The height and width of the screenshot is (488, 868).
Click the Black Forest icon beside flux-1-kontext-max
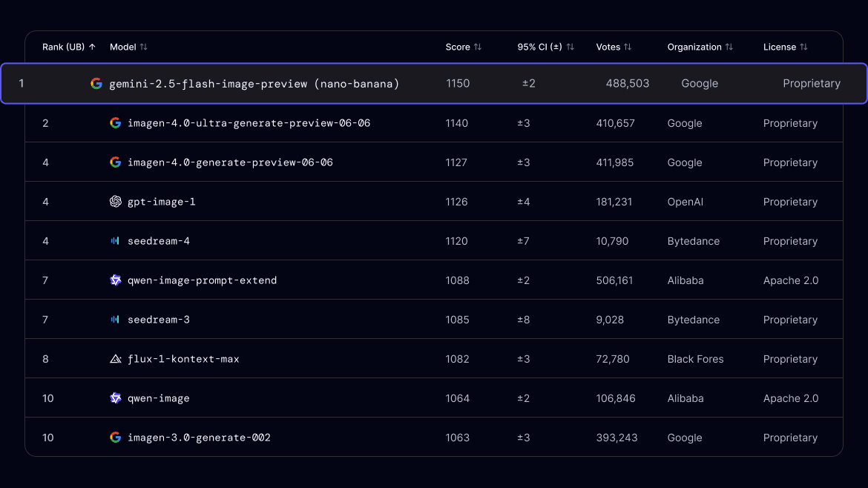(x=116, y=359)
